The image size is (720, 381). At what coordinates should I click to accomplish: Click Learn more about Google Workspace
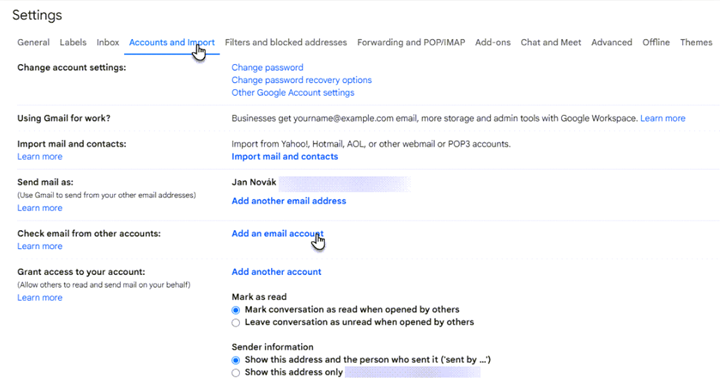(663, 118)
